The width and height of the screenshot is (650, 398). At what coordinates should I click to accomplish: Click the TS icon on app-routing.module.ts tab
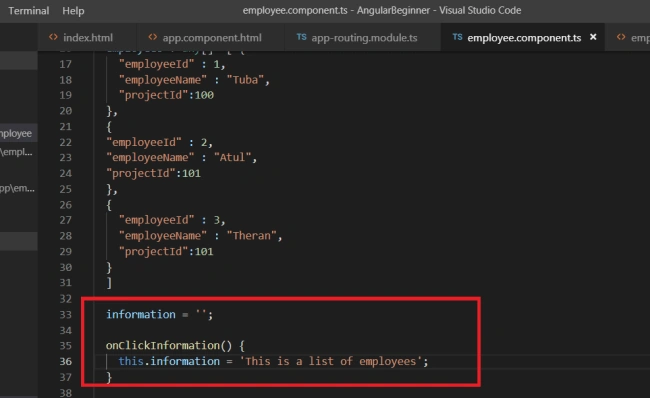pyautogui.click(x=301, y=37)
